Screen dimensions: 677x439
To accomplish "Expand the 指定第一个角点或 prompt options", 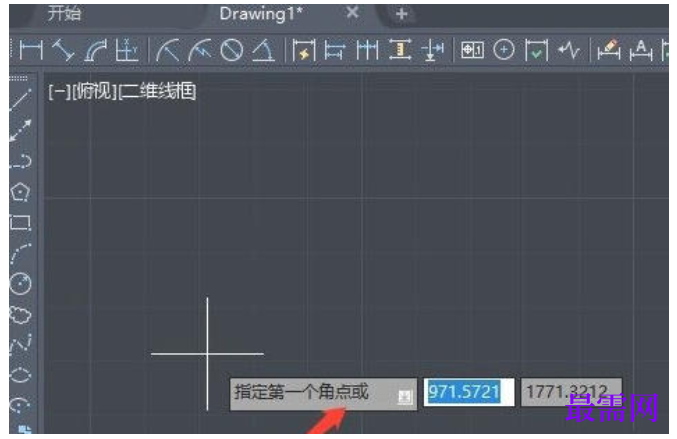I will [405, 396].
